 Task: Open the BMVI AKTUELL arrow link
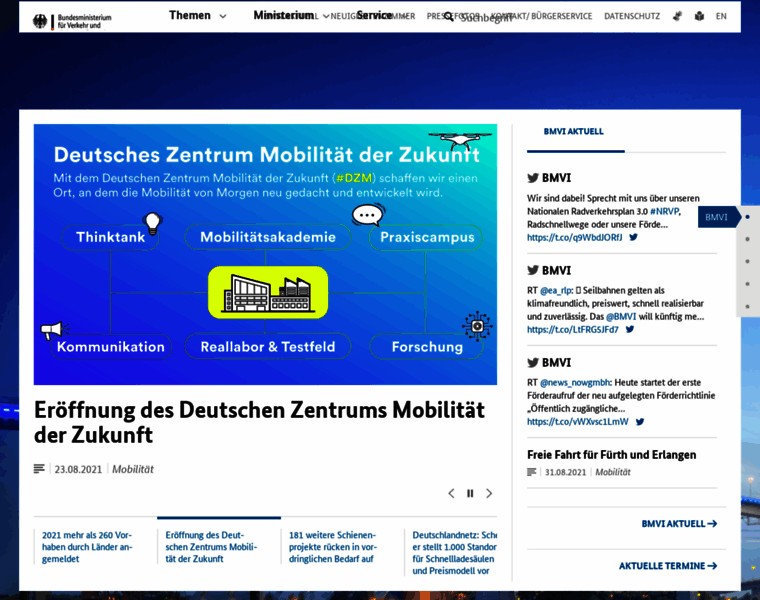tap(679, 523)
